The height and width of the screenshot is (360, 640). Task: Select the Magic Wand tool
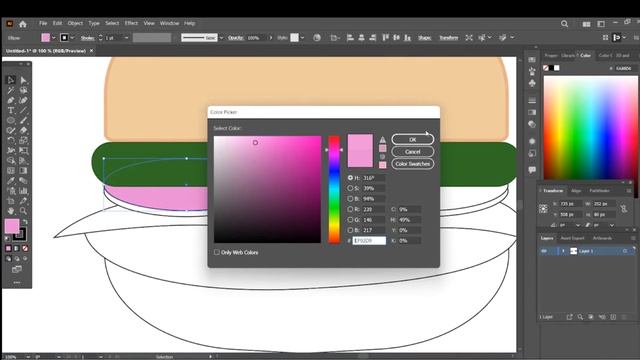coord(11,90)
